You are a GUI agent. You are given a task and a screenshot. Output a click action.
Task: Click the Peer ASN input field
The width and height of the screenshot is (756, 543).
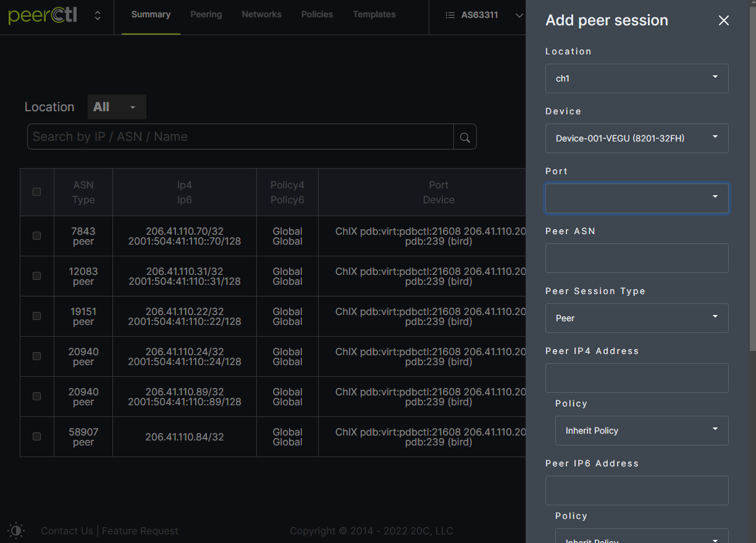pyautogui.click(x=637, y=258)
